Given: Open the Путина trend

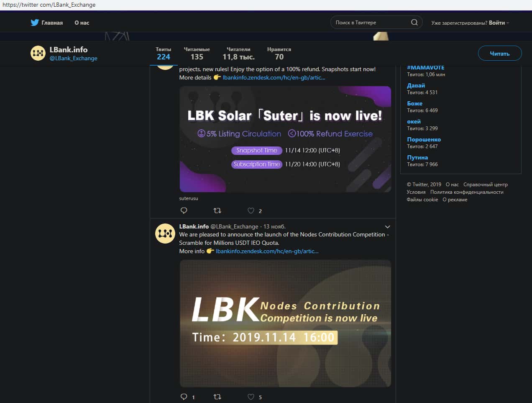Looking at the screenshot, I should click(x=417, y=157).
